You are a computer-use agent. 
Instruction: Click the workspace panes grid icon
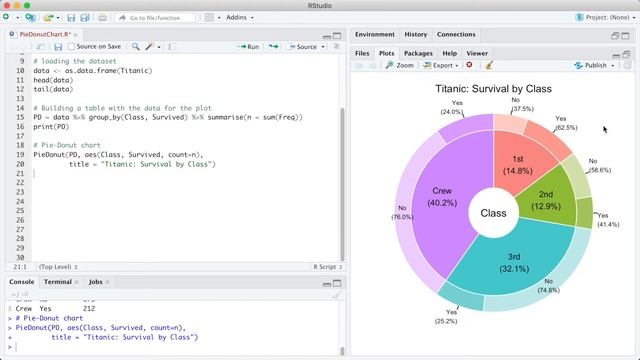[x=209, y=18]
